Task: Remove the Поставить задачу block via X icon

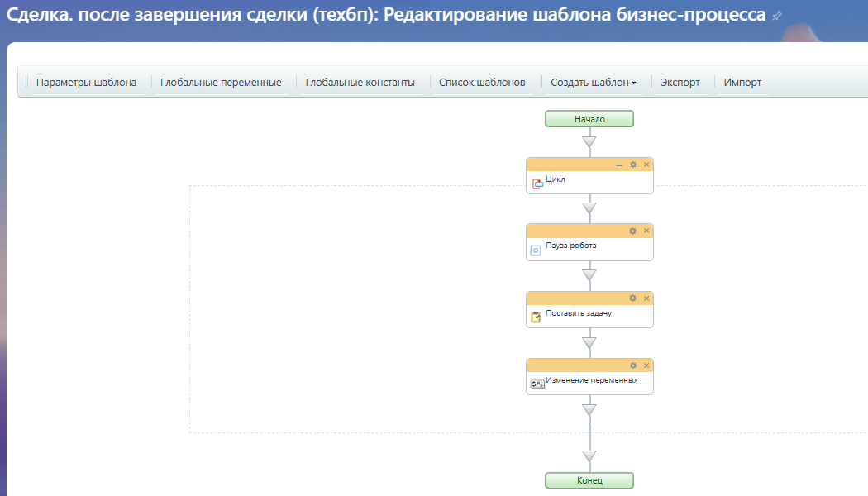Action: pyautogui.click(x=646, y=298)
